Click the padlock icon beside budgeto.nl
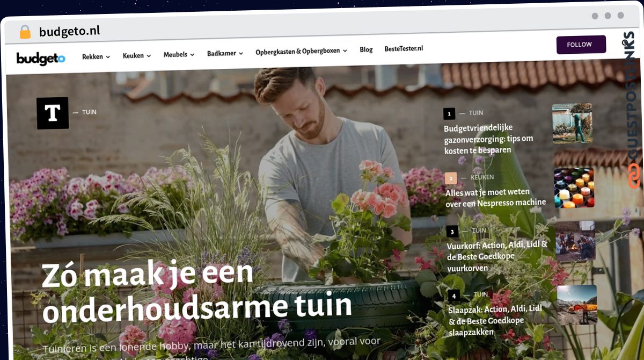Screen dimensions: 644x360 pos(25,32)
